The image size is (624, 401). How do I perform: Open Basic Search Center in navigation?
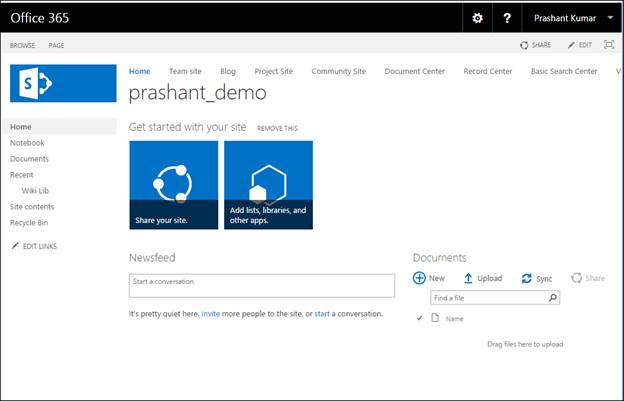564,71
